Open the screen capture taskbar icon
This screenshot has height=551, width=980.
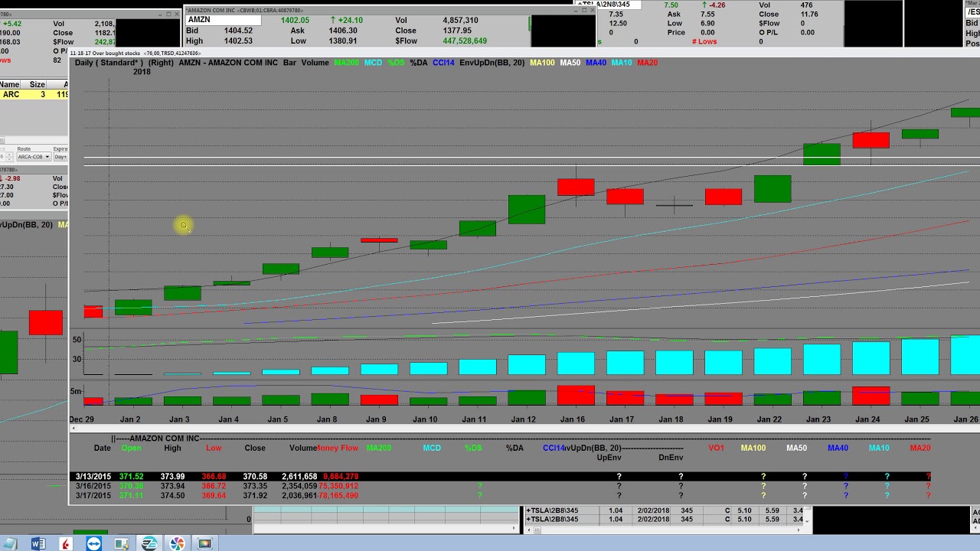tap(204, 543)
